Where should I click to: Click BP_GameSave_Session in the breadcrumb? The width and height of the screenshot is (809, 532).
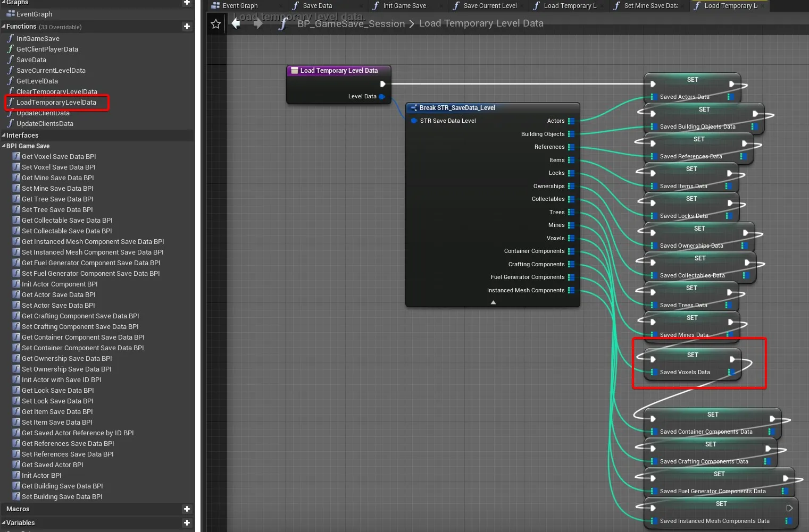(x=351, y=24)
